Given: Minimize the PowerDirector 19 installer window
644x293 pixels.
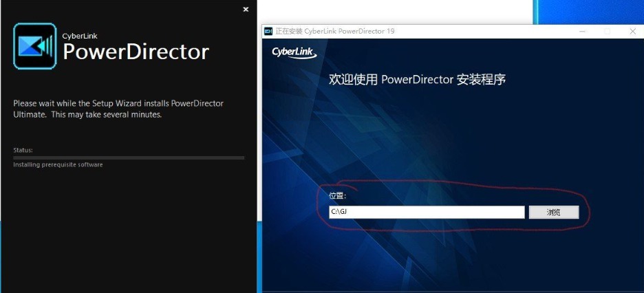Looking at the screenshot, I should pos(582,31).
